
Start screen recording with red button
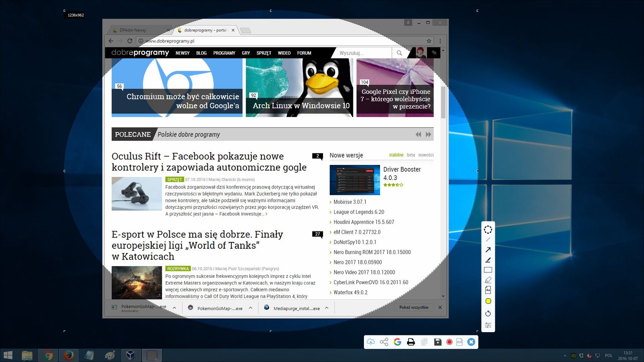449,342
